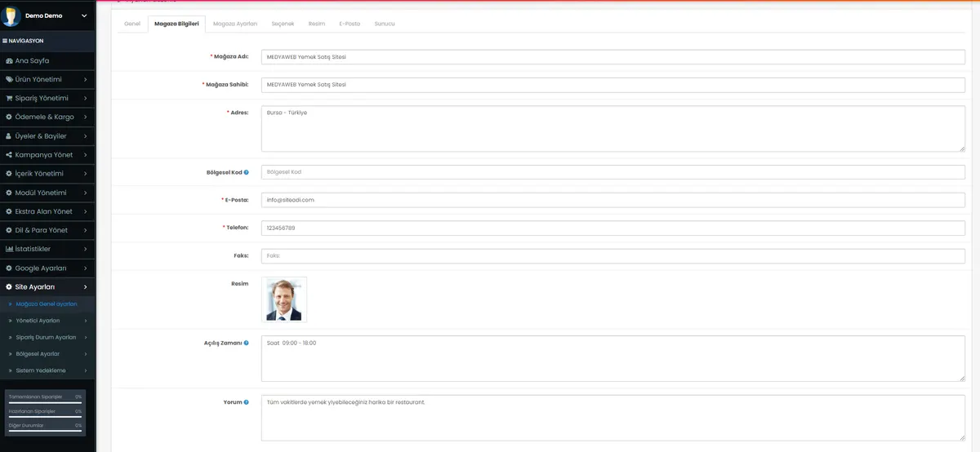
Task: Switch to the Mağaza Ayarları tab
Action: 235,24
